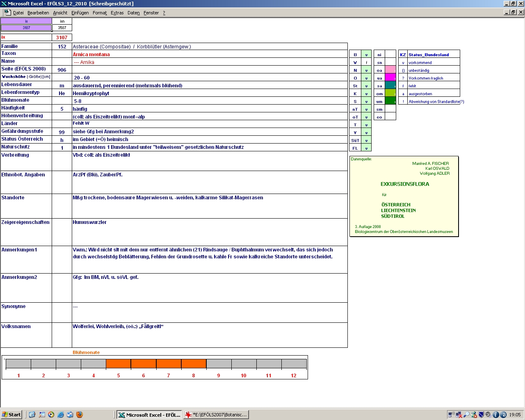Image resolution: width=525 pixels, height=420 pixels.
Task: Open the ? help menu
Action: (x=164, y=13)
